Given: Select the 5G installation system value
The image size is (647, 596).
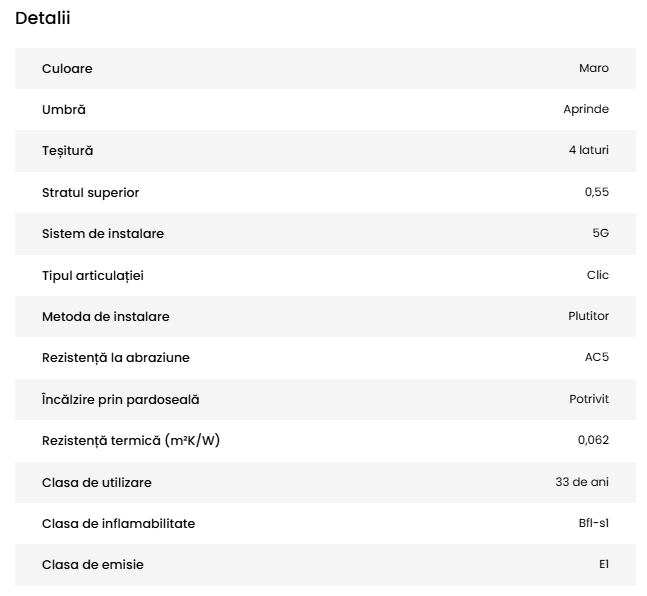Looking at the screenshot, I should (x=600, y=233).
